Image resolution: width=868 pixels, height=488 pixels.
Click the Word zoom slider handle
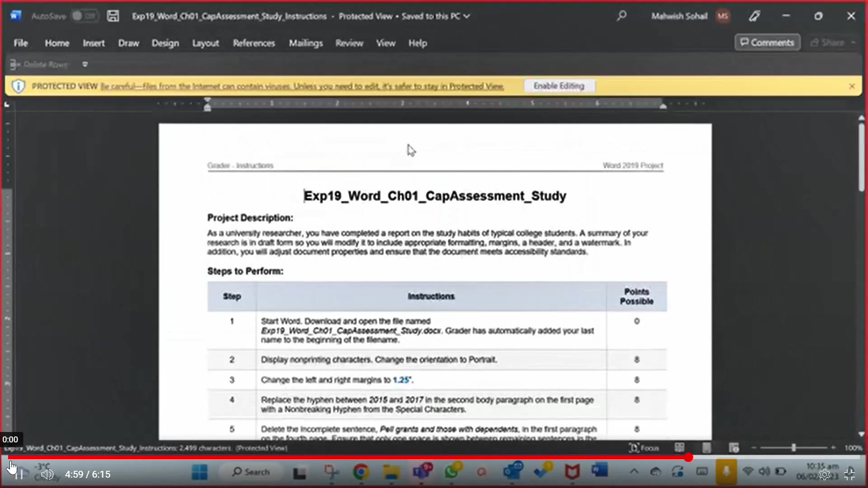point(793,448)
